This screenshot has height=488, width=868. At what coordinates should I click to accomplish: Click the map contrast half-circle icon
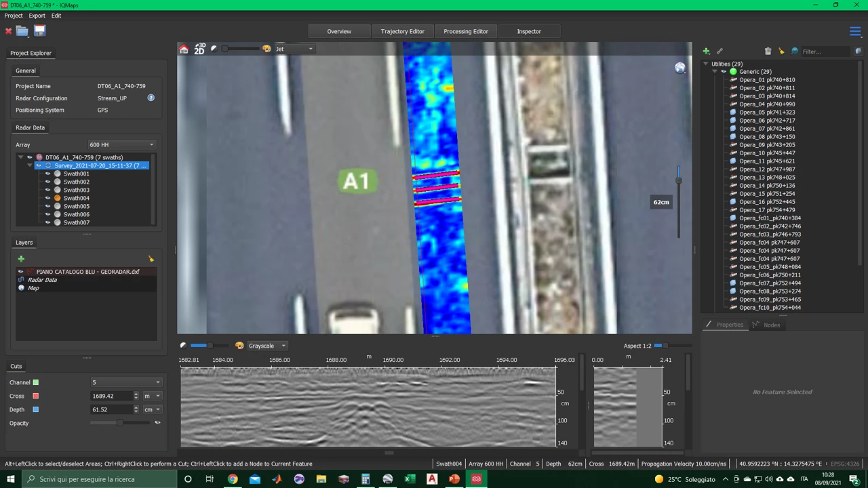214,48
